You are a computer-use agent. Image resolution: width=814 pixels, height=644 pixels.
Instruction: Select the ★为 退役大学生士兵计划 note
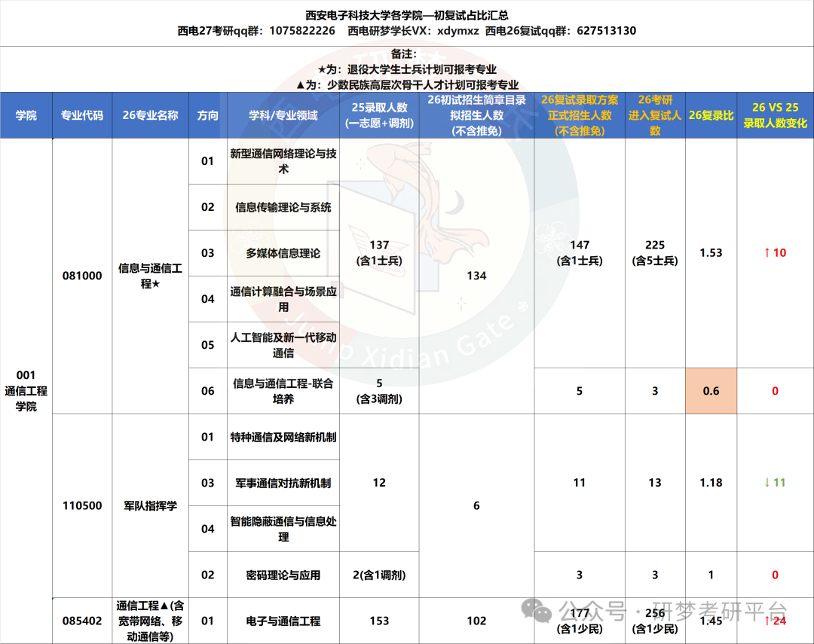click(x=406, y=69)
